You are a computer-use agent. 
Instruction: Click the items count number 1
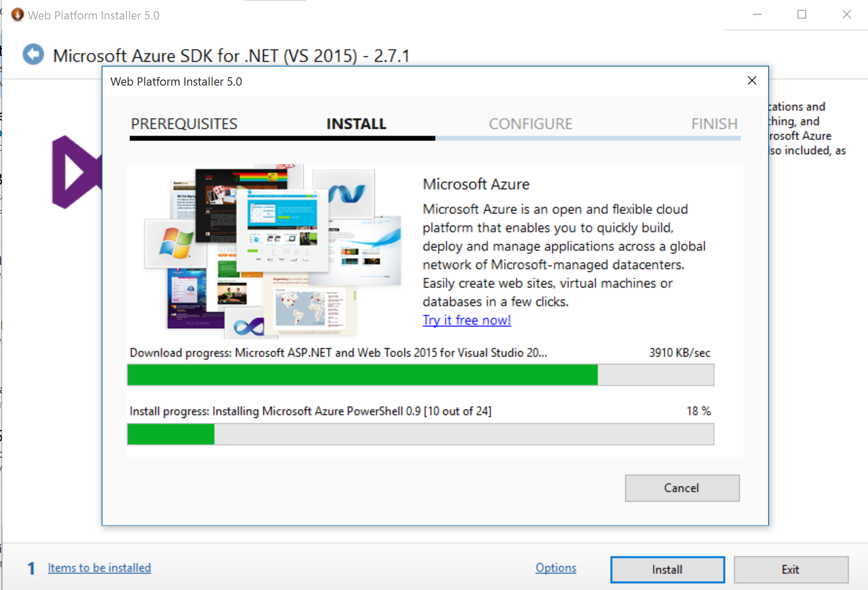[x=31, y=568]
